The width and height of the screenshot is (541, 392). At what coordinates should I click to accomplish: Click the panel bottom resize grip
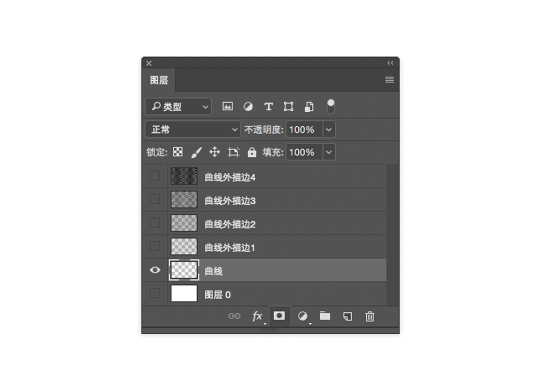[270, 330]
